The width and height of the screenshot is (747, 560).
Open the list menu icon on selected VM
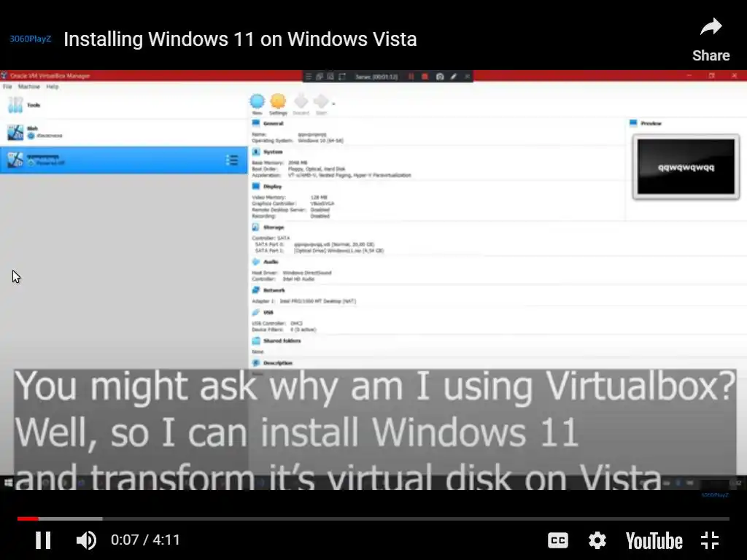(231, 160)
